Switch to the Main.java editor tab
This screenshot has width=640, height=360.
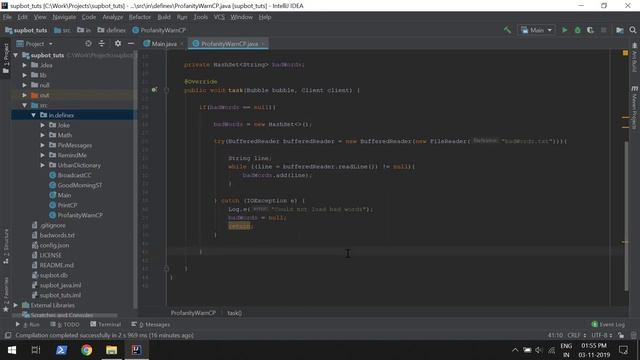(164, 44)
